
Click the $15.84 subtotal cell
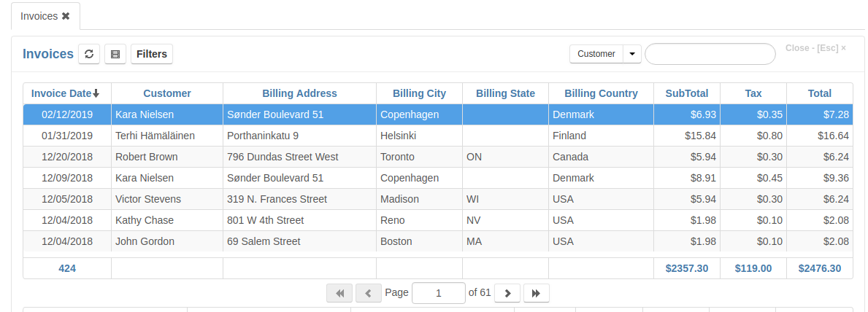click(x=686, y=136)
